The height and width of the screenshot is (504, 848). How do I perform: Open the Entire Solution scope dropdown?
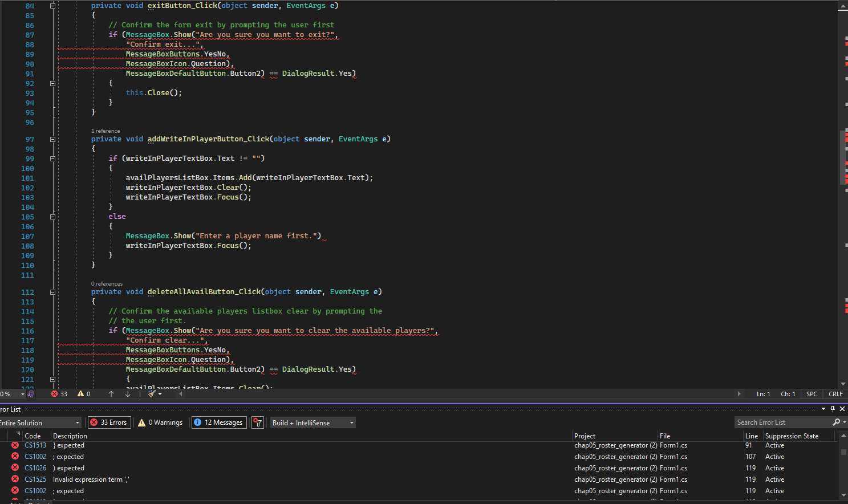[x=40, y=422]
